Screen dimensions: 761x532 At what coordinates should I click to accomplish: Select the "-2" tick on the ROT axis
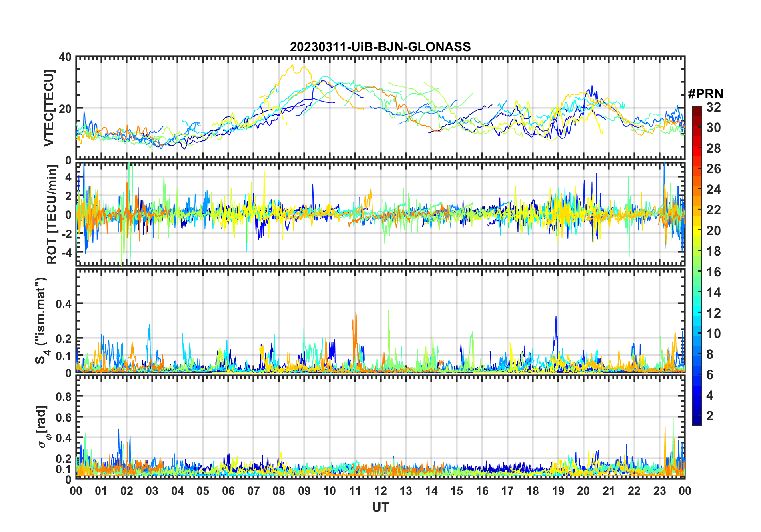(x=67, y=234)
